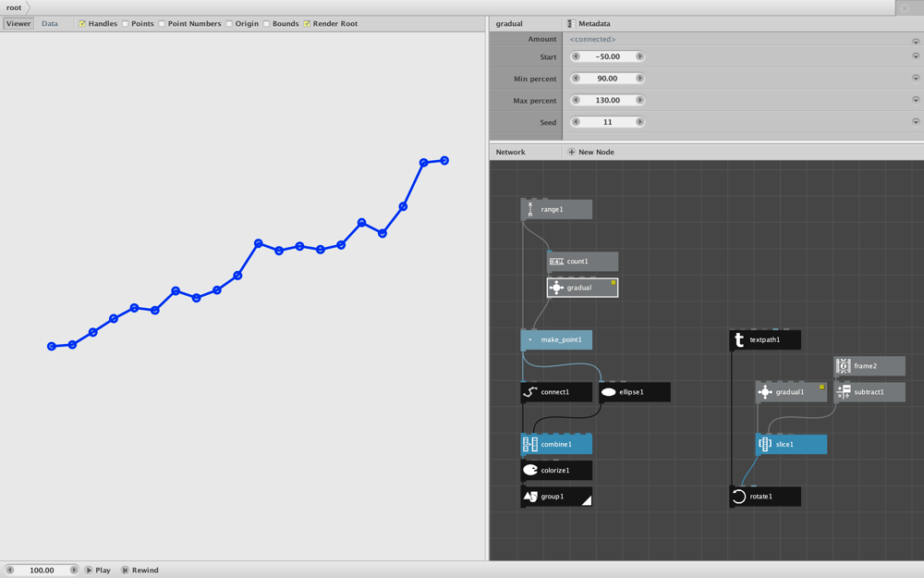Click the <connected> Amount value
924x578 pixels.
592,40
